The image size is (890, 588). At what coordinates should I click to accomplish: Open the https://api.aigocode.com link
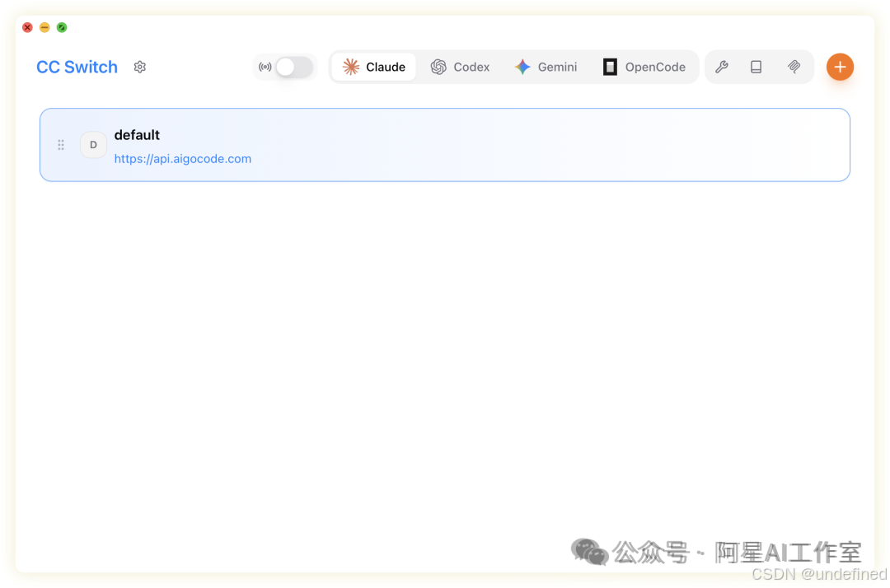183,159
